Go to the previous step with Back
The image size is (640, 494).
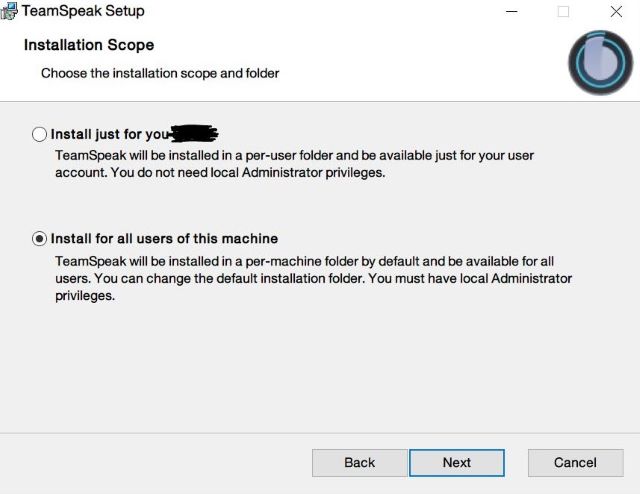coord(359,462)
